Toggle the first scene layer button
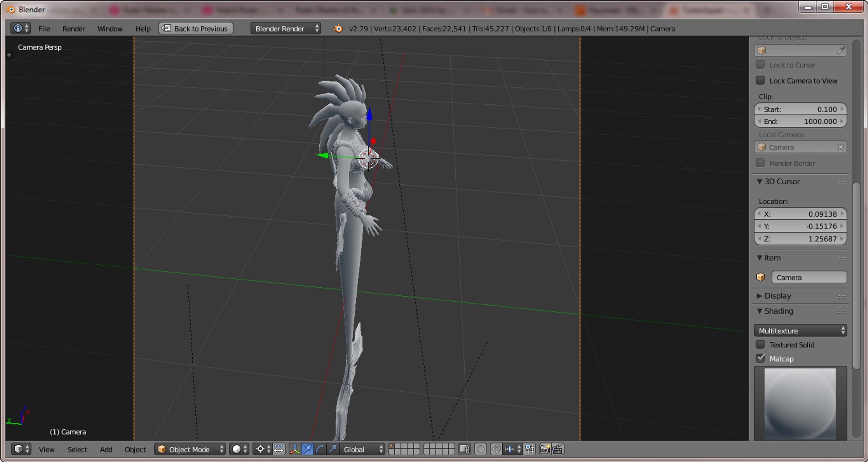Viewport: 868px width, 462px height. click(x=392, y=447)
